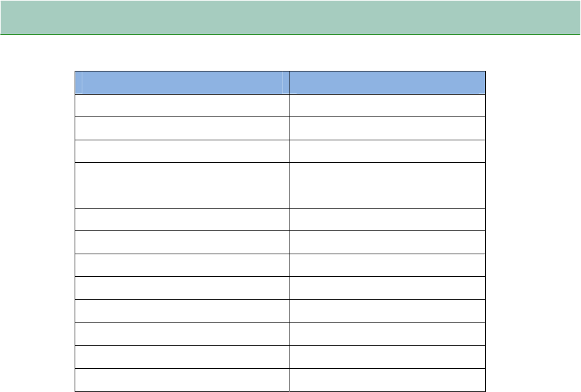Click the first empty row's right cell

click(x=387, y=106)
